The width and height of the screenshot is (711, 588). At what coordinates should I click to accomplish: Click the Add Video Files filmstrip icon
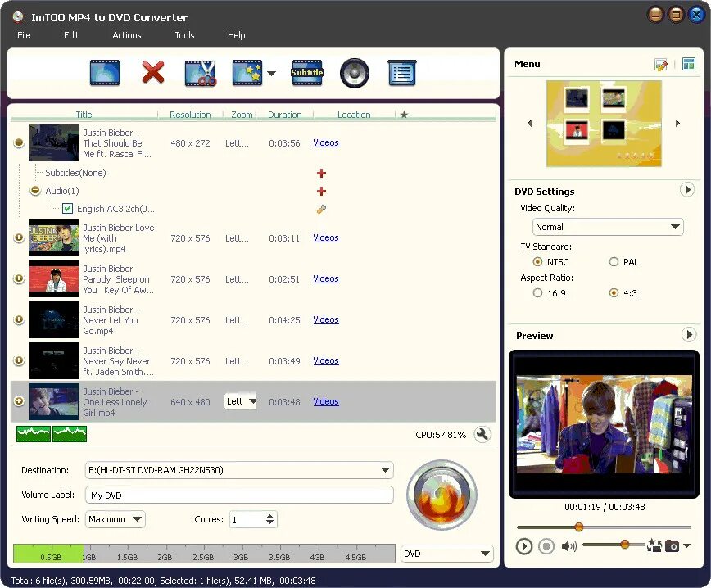(105, 73)
